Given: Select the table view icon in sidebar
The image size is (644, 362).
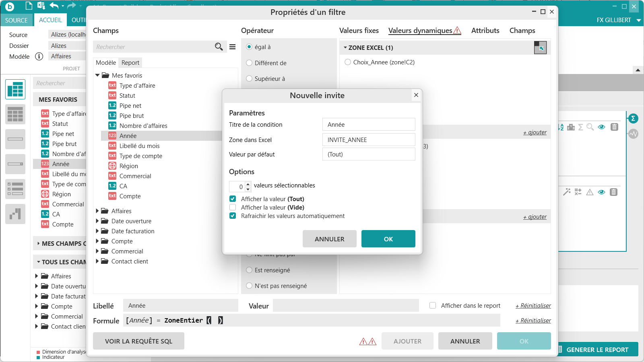Looking at the screenshot, I should pos(15,89).
